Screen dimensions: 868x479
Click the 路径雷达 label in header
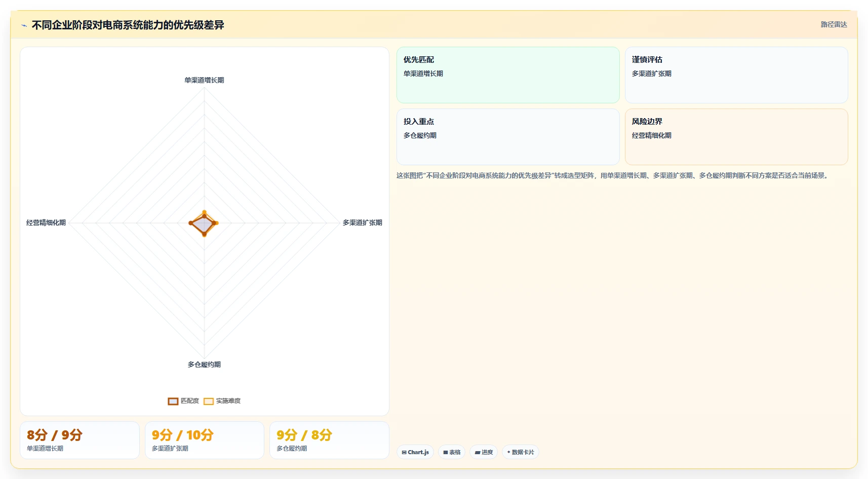coord(834,24)
